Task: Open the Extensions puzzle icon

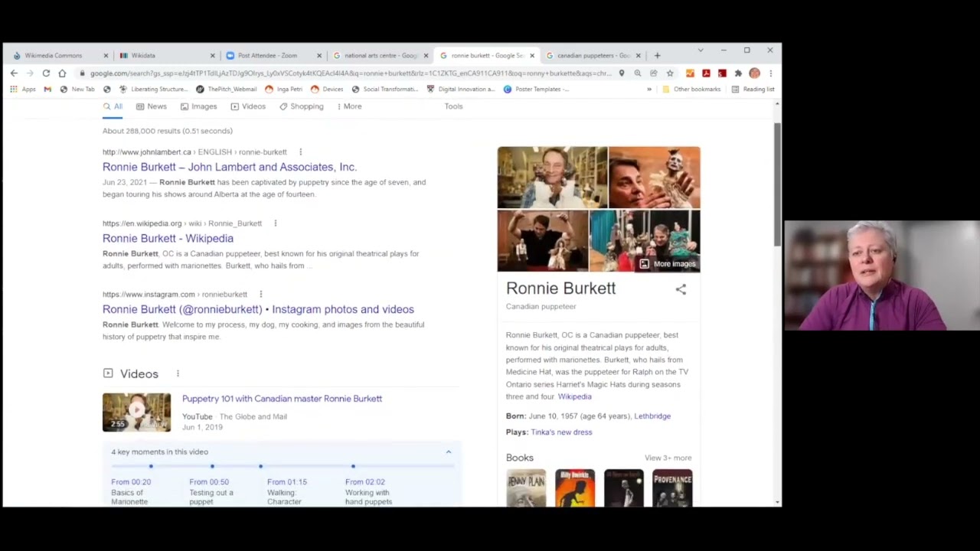Action: (738, 73)
